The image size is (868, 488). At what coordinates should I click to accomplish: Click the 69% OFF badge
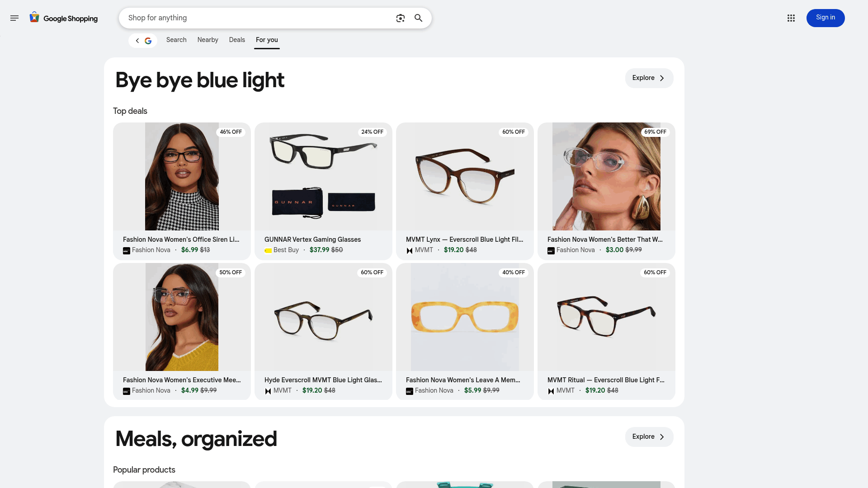tap(656, 132)
